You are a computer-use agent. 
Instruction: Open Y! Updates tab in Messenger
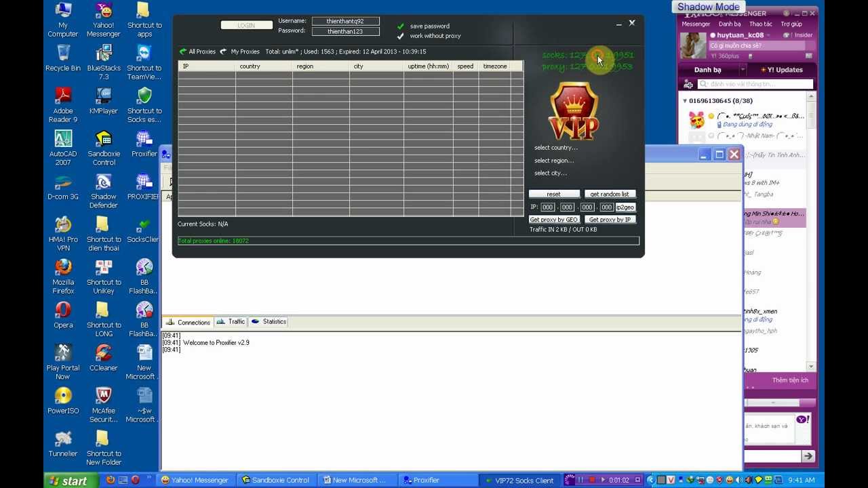point(781,70)
